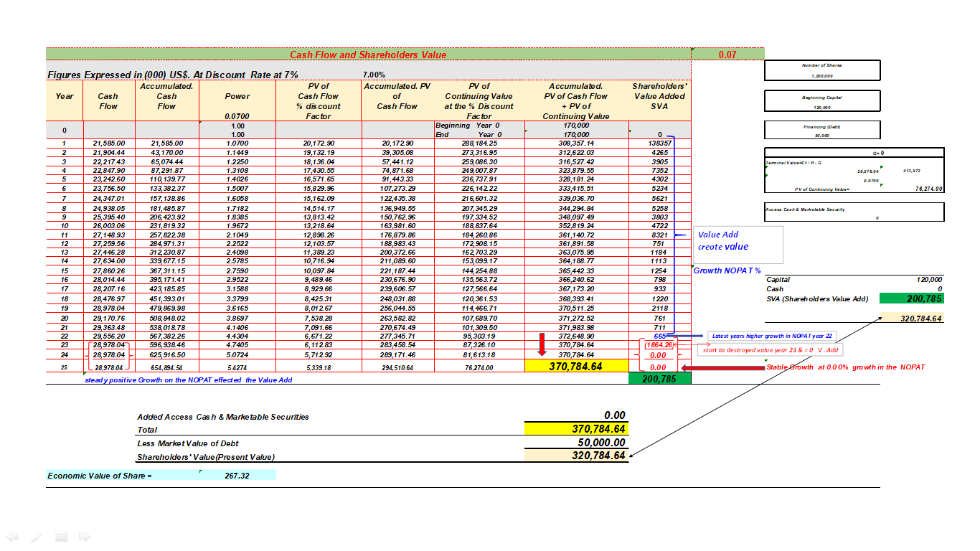Click year 11 SVA value 8321
Screen dimensions: 980x551
[x=659, y=235]
